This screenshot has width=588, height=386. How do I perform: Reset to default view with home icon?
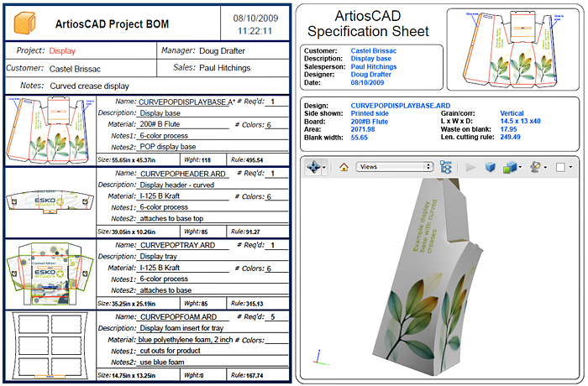tap(344, 167)
